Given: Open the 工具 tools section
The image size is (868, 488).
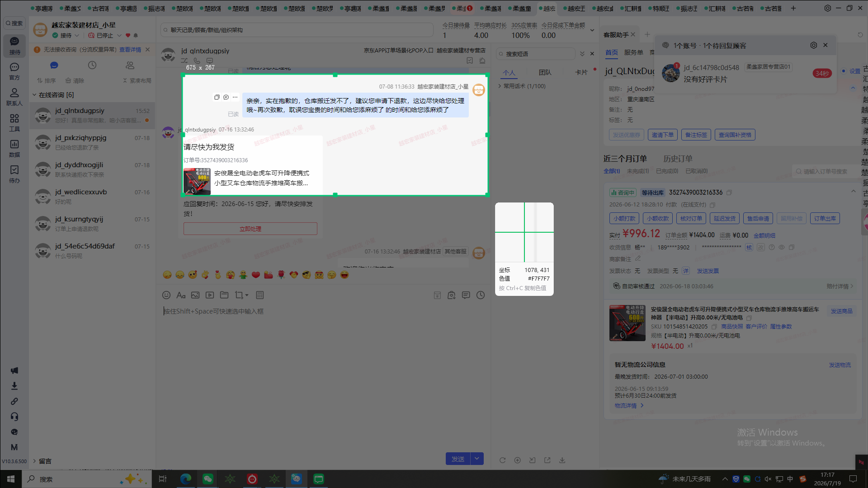Looking at the screenshot, I should click(14, 122).
